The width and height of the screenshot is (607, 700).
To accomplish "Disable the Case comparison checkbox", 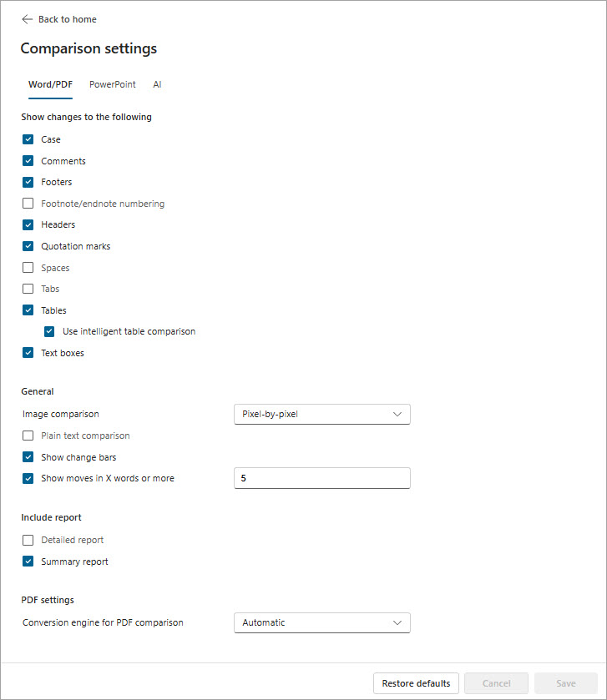I will [28, 139].
